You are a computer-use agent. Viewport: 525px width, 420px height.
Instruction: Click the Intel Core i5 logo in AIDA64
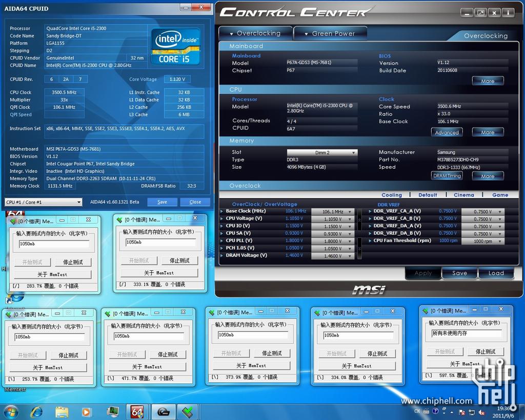(175, 46)
